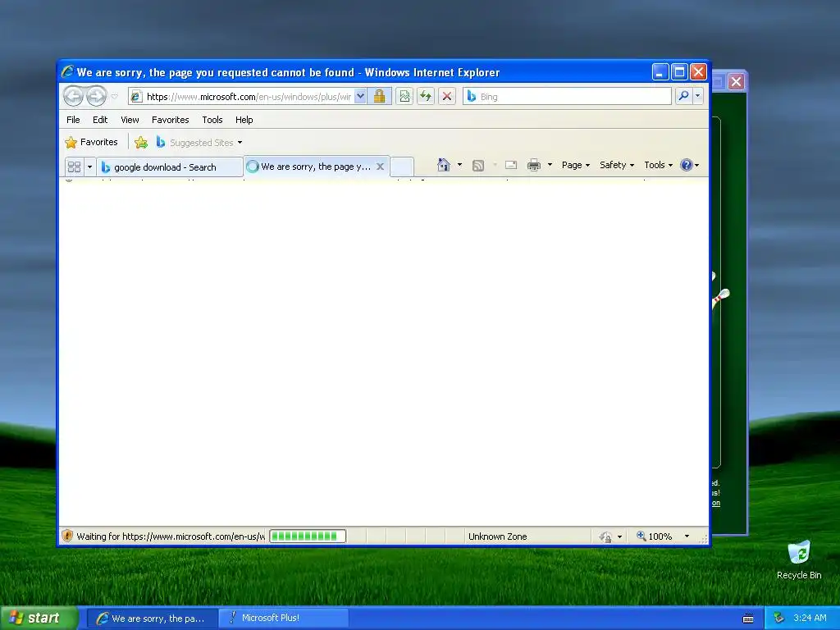Close the Microsoft Plus! background window
Image resolution: width=840 pixels, height=630 pixels.
(736, 81)
